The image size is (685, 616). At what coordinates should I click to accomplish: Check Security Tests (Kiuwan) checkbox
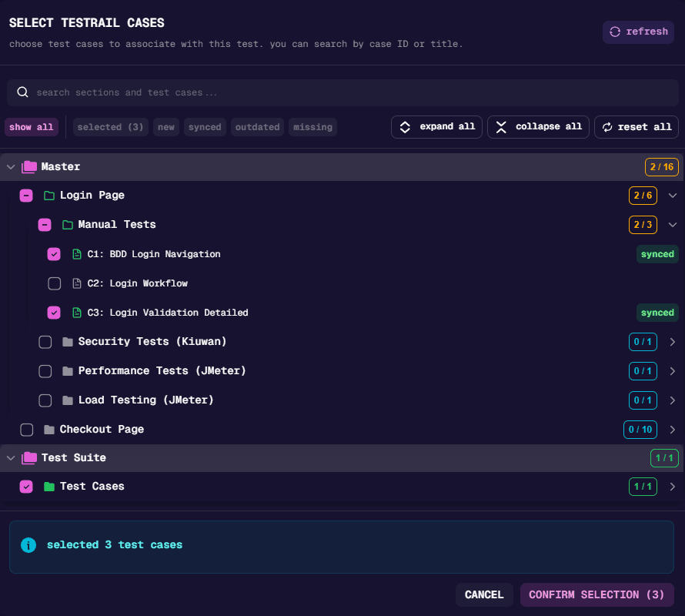tap(45, 342)
